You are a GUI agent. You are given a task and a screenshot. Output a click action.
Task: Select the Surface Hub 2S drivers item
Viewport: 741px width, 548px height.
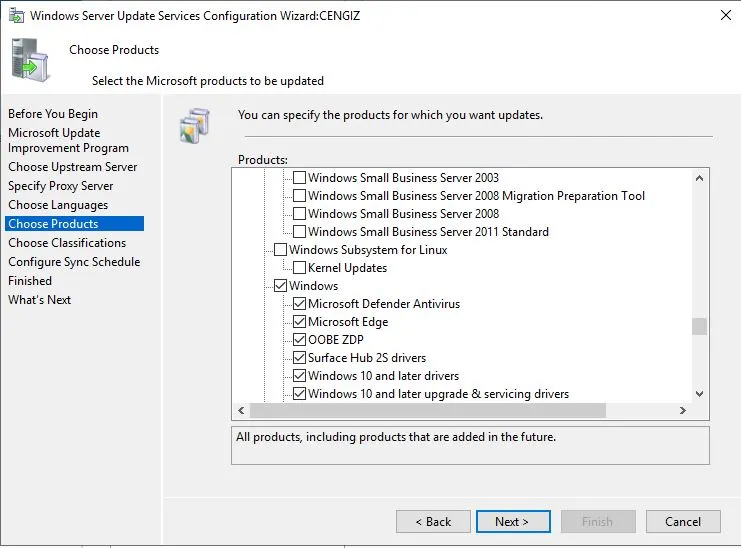(366, 358)
